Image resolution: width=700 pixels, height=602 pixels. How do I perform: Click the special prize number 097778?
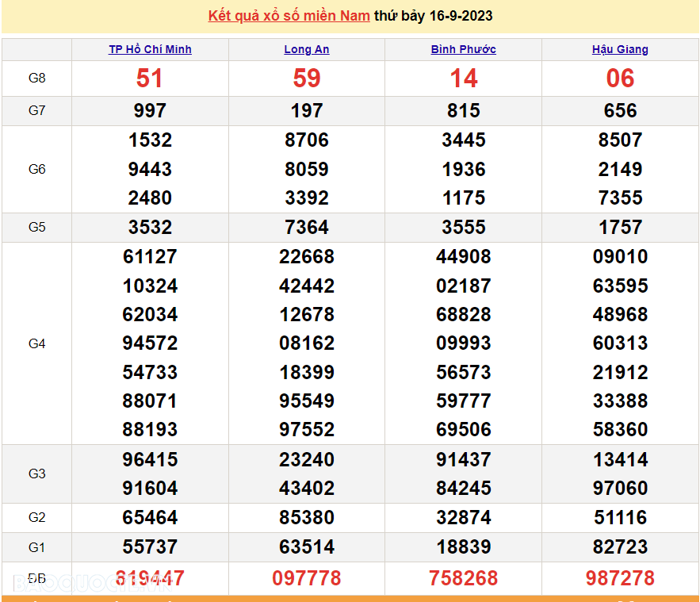307,578
